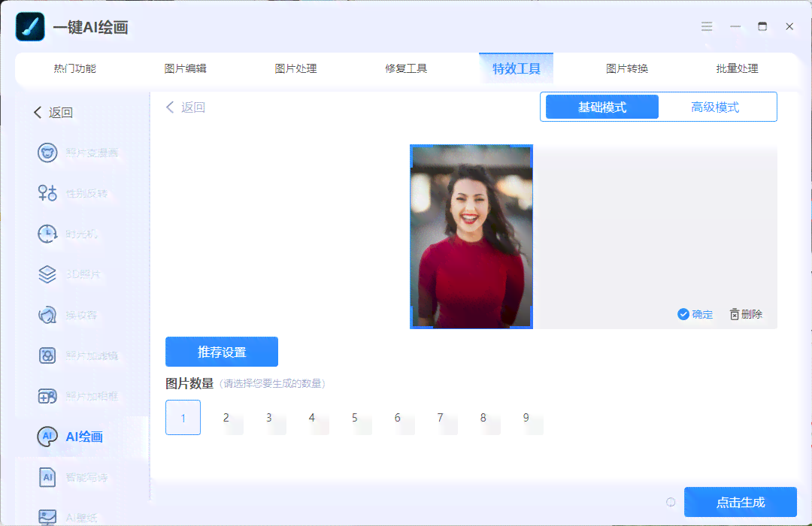Open the 照片加相框 photo frame icon
Viewport: 812px width, 526px height.
click(x=47, y=396)
